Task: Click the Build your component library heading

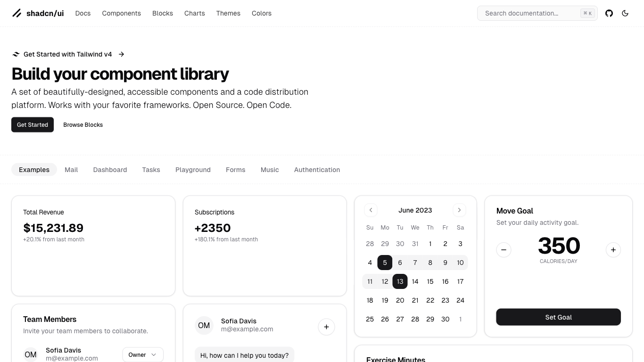Action: click(x=120, y=74)
